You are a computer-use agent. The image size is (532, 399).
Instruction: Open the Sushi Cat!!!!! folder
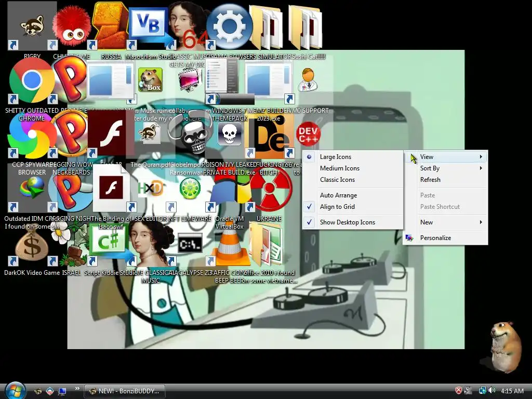tap(305, 27)
